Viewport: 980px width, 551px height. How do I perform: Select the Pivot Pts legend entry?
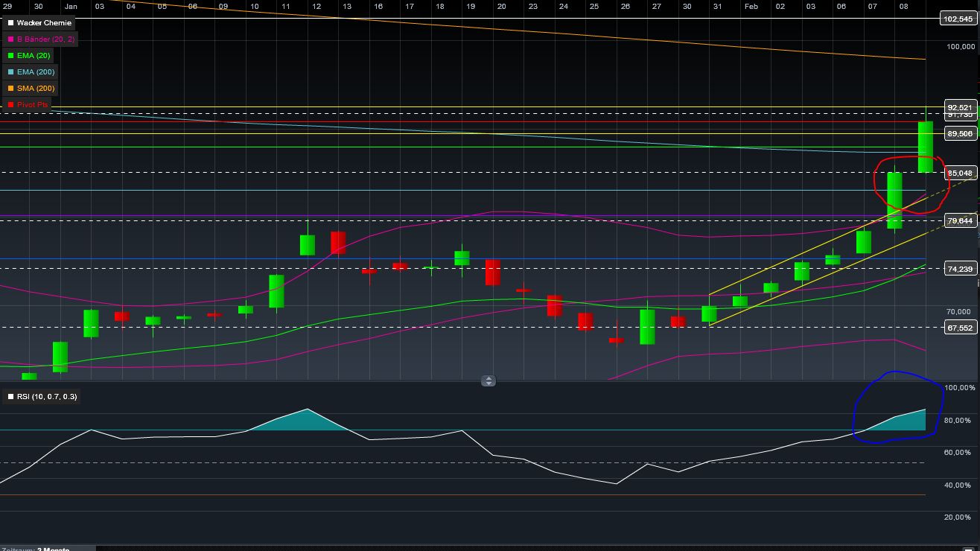pos(33,105)
